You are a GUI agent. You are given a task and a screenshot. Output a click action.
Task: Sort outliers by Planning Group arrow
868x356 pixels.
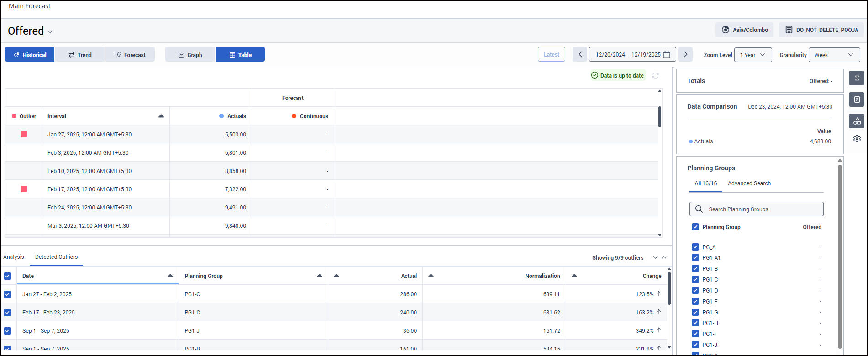320,276
